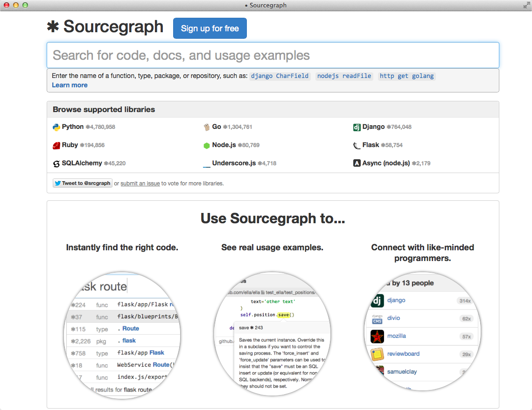Open the SQLAlchemy library link

pos(82,163)
